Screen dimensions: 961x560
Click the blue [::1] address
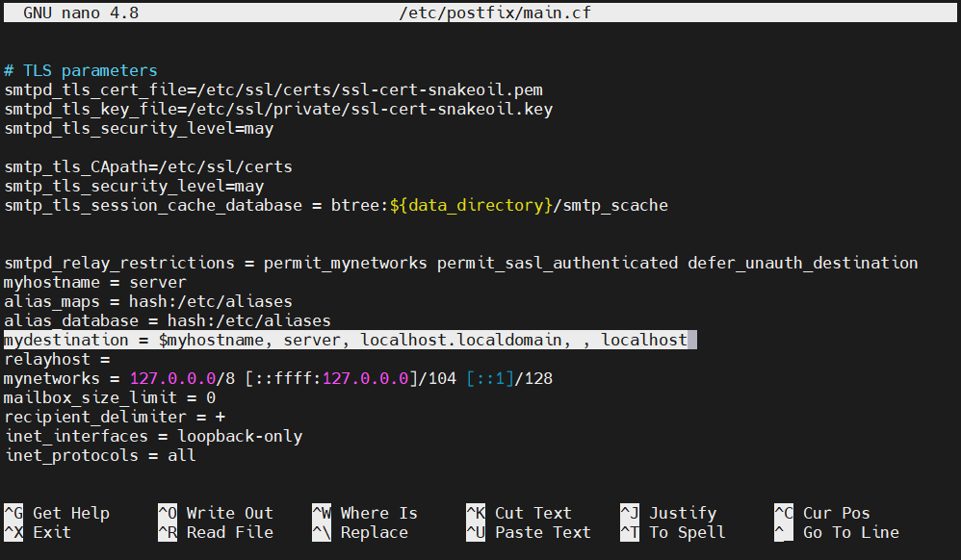click(490, 379)
